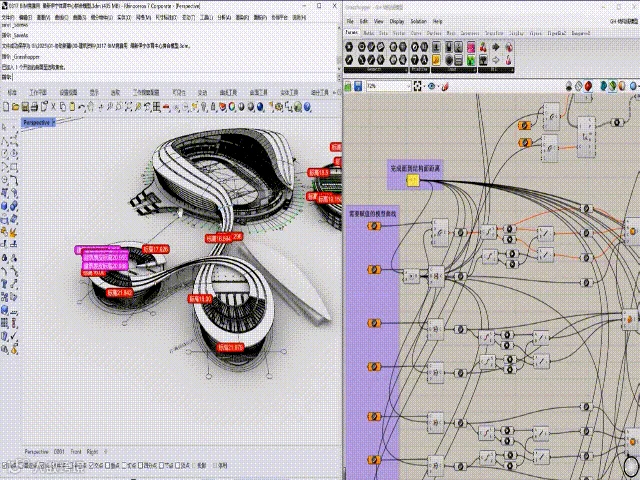Image resolution: width=640 pixels, height=480 pixels.
Task: Select the cherries icon in Grasshopper Util panel
Action: click(x=483, y=47)
